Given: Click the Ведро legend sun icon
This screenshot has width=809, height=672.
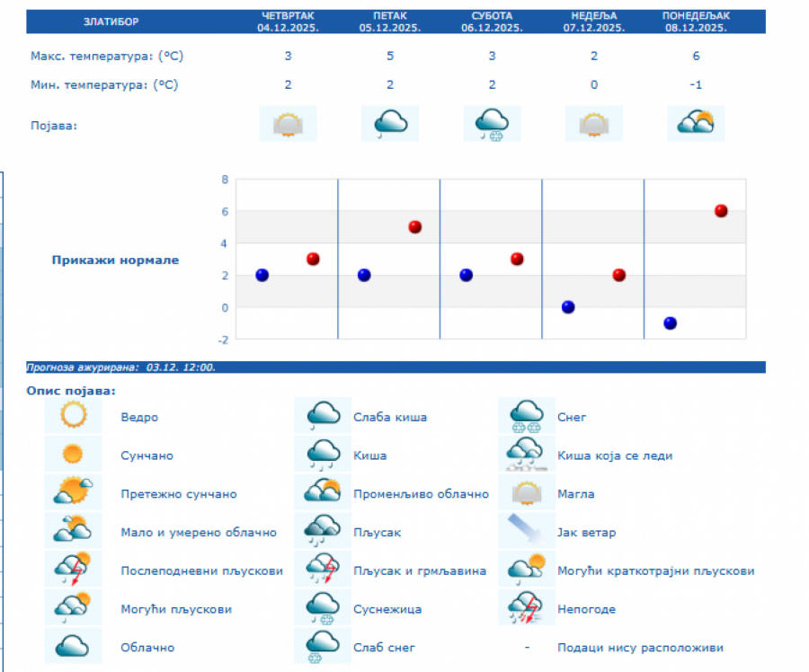Looking at the screenshot, I should coord(73,417).
